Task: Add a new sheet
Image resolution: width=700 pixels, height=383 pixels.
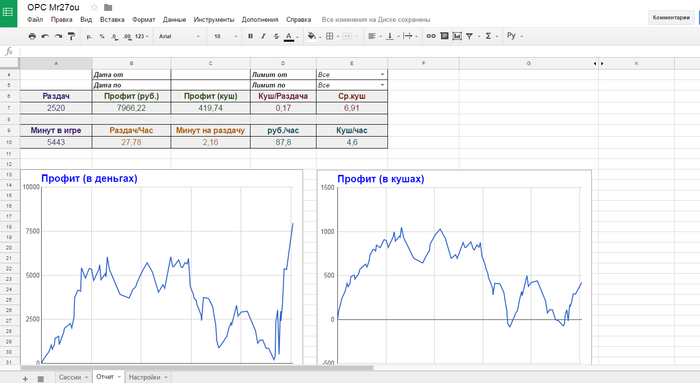Action: [25, 379]
